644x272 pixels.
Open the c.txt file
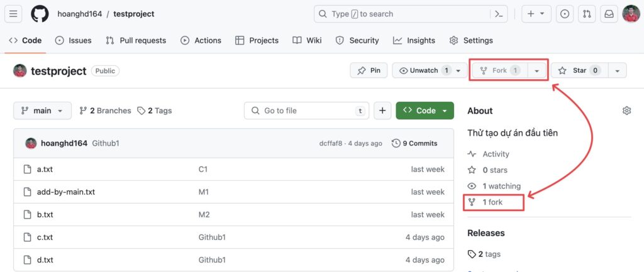(45, 237)
